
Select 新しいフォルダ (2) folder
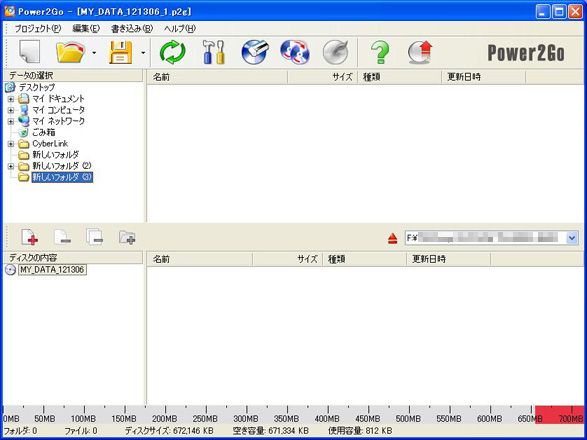click(x=62, y=166)
